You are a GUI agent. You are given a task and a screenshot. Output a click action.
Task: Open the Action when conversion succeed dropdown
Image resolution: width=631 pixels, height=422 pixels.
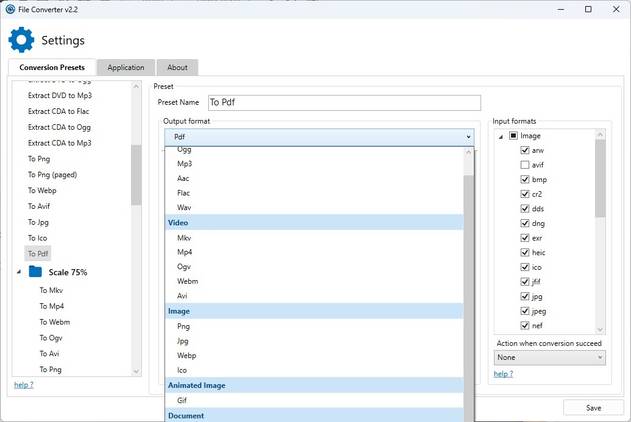point(550,357)
